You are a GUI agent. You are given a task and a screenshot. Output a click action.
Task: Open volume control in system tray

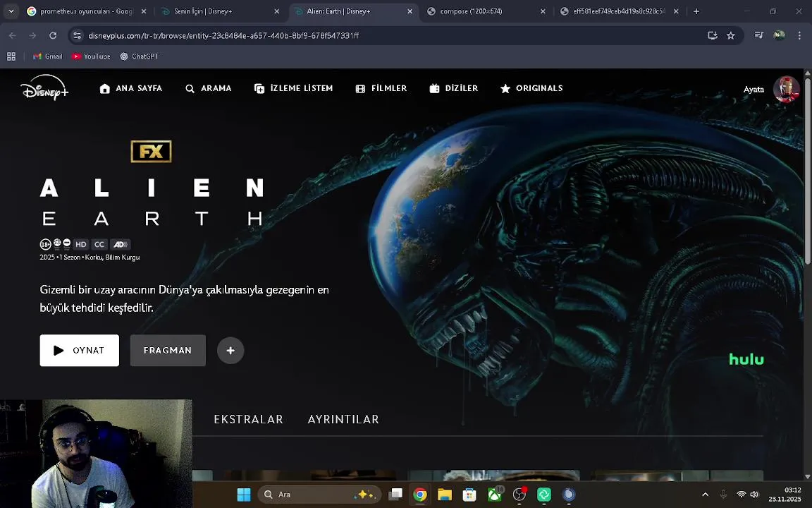pos(754,495)
